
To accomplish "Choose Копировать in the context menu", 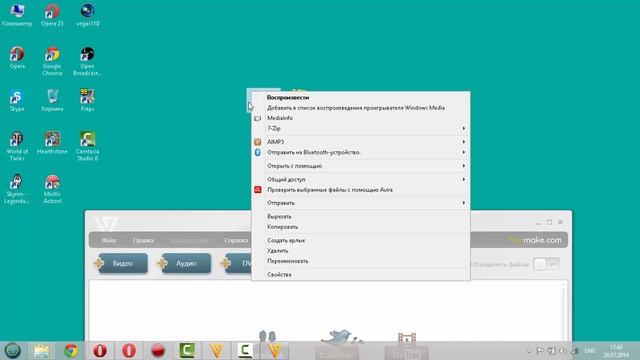I will pos(361,227).
